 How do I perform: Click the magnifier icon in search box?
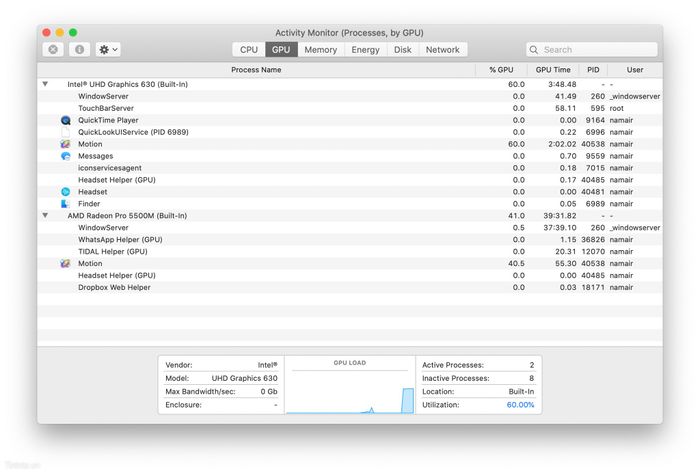point(533,50)
